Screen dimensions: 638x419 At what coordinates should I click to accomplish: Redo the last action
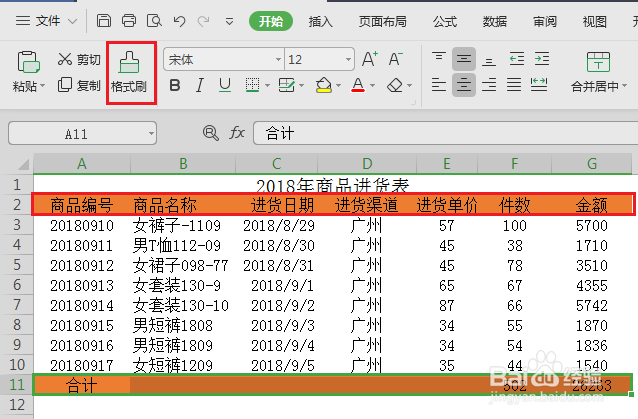[x=203, y=21]
